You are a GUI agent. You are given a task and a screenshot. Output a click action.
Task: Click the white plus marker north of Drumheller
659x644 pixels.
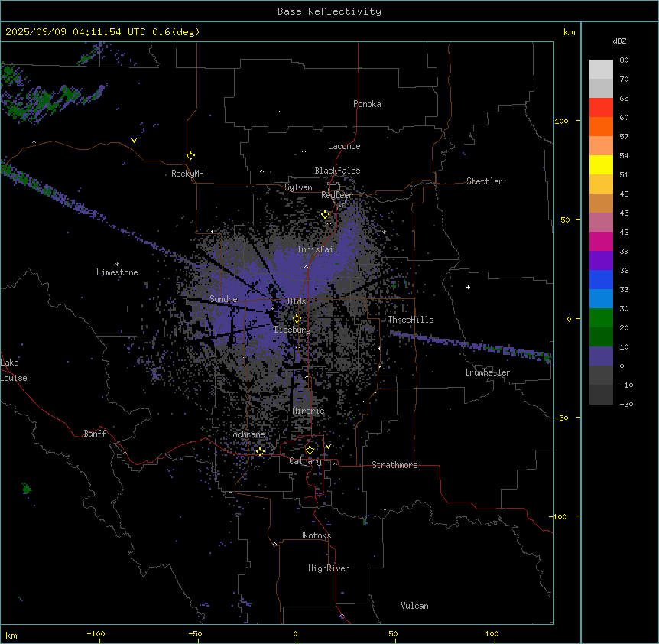pyautogui.click(x=468, y=287)
